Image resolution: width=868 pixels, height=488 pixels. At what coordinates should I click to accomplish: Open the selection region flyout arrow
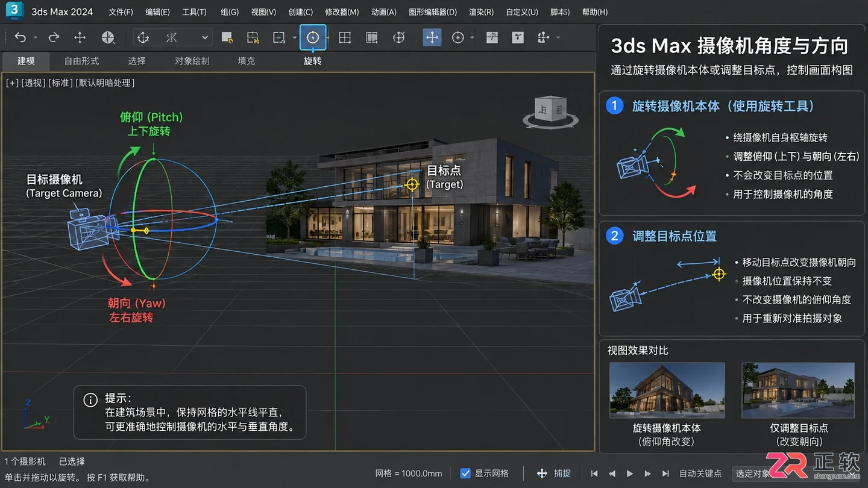tap(294, 38)
